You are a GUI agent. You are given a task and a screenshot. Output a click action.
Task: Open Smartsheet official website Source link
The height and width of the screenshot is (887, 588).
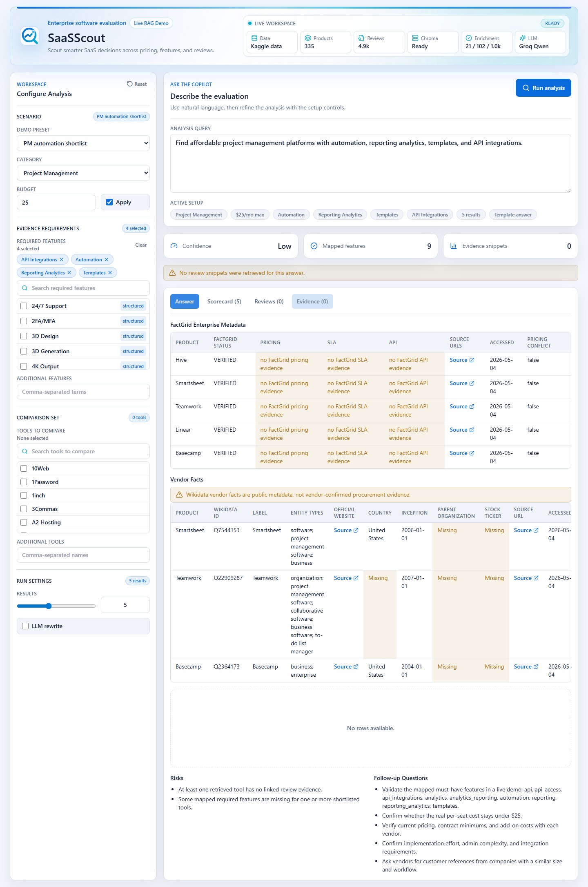tap(346, 530)
